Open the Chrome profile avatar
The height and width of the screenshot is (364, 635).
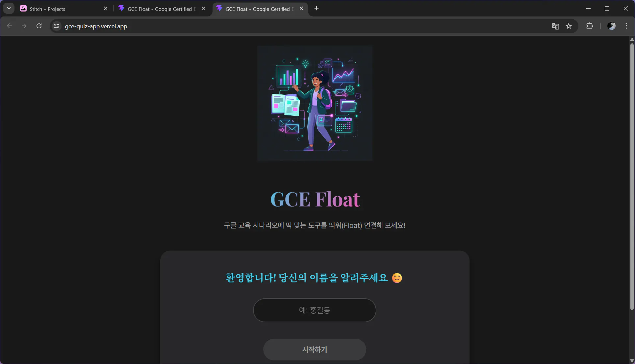pos(611,26)
